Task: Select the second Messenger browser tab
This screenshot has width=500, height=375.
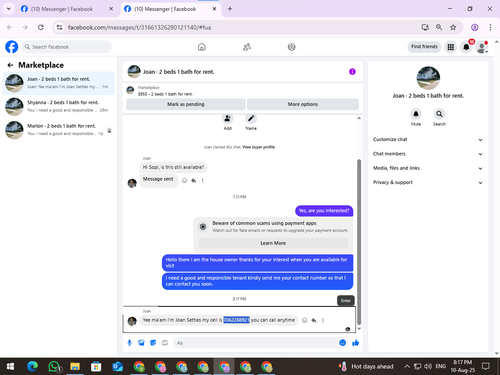Action: 169,9
